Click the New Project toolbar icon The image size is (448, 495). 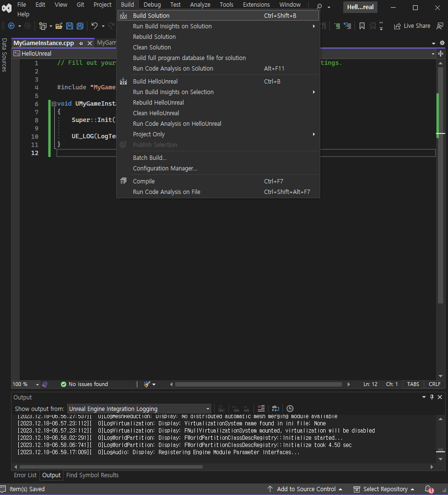[x=42, y=26]
